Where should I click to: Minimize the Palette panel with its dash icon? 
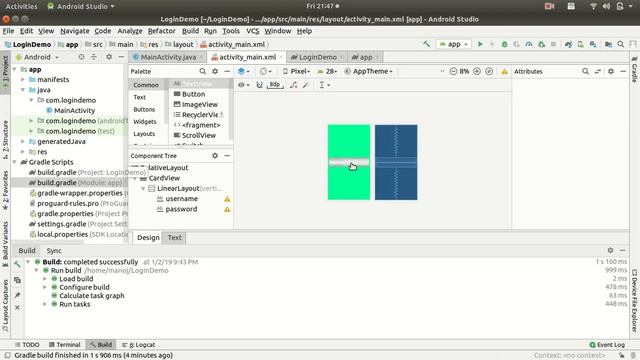227,71
